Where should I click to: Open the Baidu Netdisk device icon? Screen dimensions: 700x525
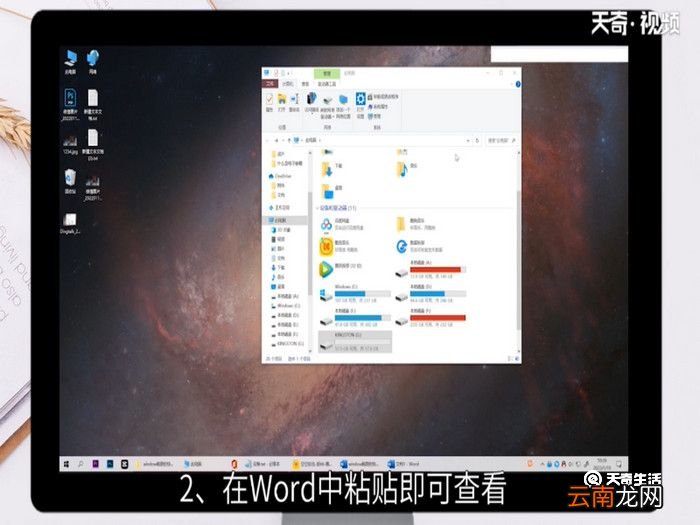pyautogui.click(x=327, y=225)
